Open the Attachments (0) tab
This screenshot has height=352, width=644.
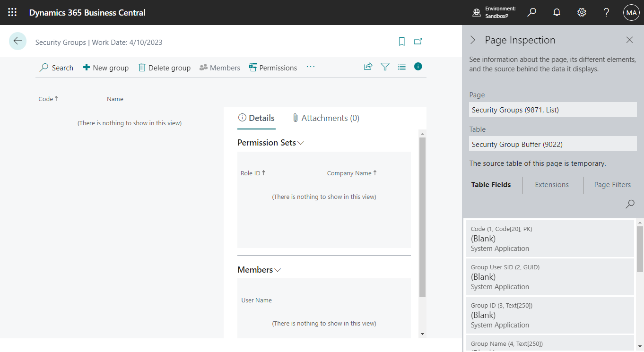[326, 118]
